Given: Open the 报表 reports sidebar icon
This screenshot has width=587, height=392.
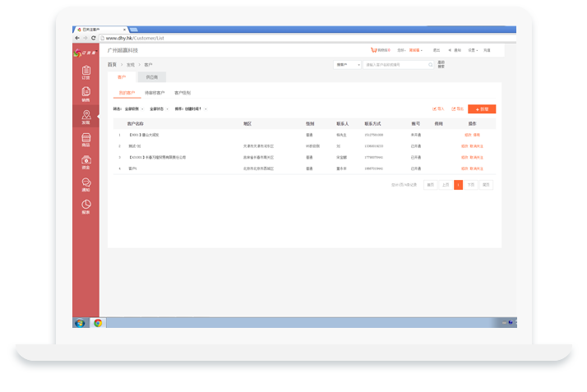Looking at the screenshot, I should coord(86,207).
